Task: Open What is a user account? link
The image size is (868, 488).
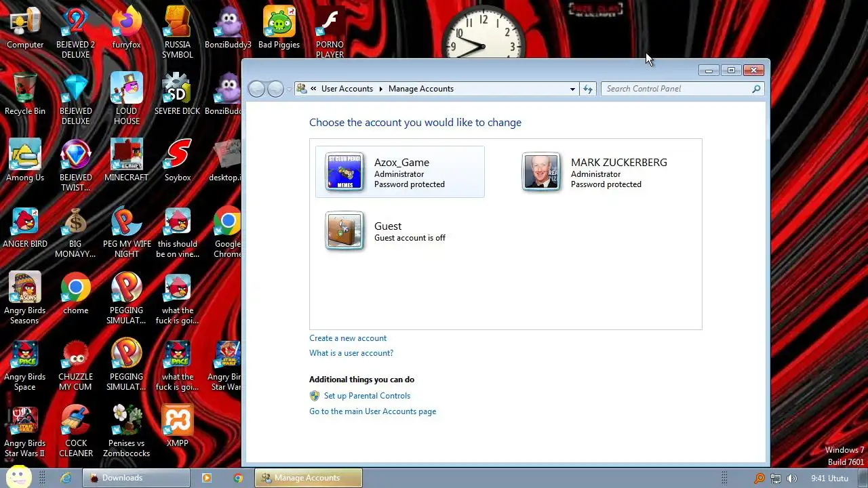Action: tap(351, 353)
